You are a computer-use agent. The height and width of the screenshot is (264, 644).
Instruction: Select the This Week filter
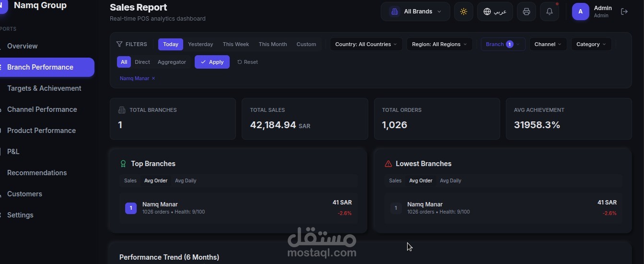coord(236,44)
